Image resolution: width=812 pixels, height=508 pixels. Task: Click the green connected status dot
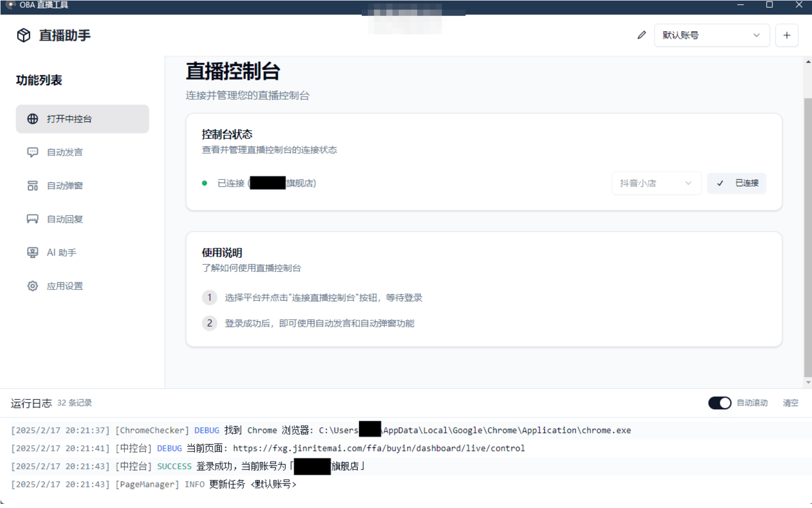coord(204,183)
